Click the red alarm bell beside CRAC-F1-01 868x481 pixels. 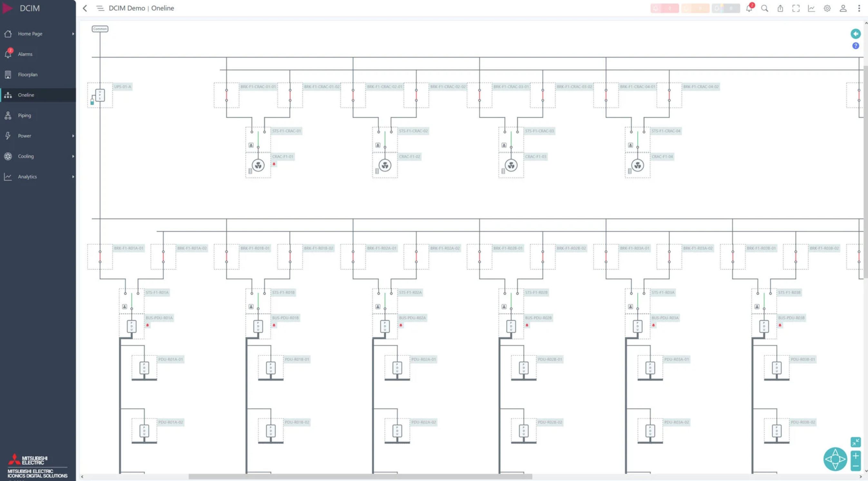pyautogui.click(x=274, y=164)
